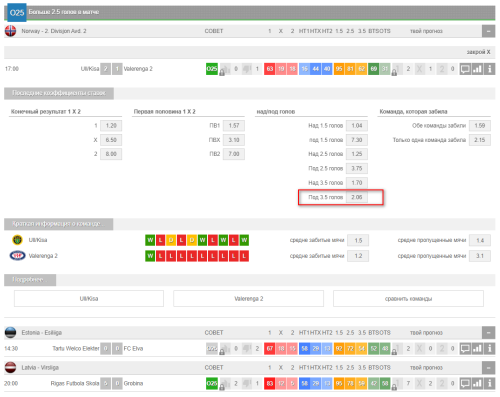
Task: Open the Ull/Kisa team details button
Action: click(x=89, y=299)
